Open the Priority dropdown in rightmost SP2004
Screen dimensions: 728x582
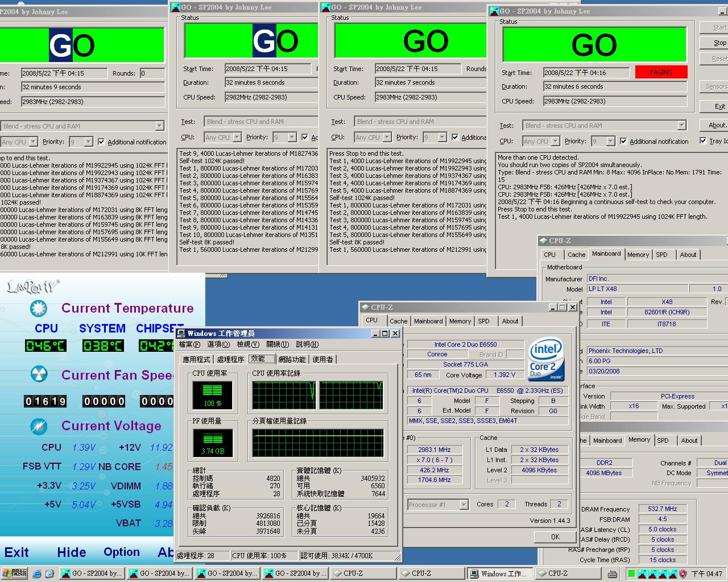pyautogui.click(x=610, y=142)
